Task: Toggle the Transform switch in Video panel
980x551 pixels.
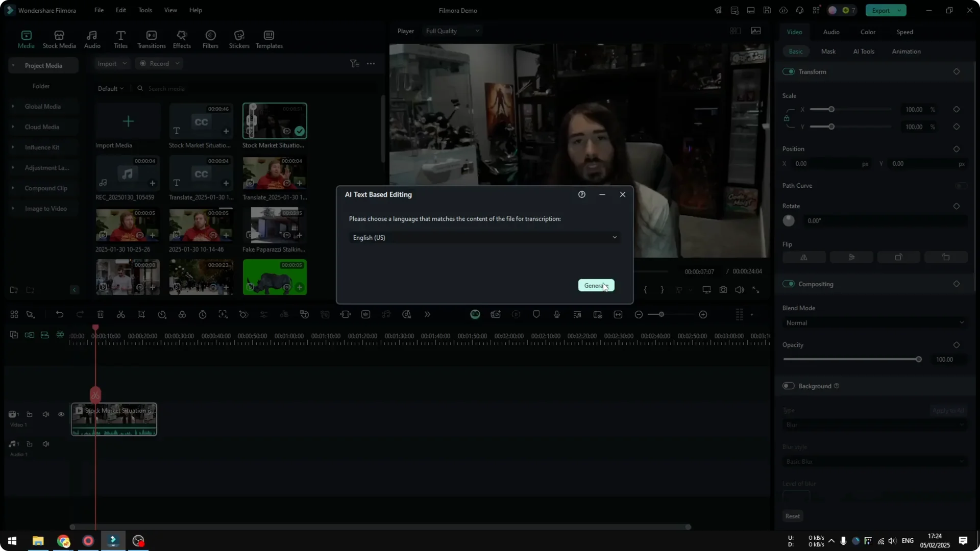Action: [788, 71]
